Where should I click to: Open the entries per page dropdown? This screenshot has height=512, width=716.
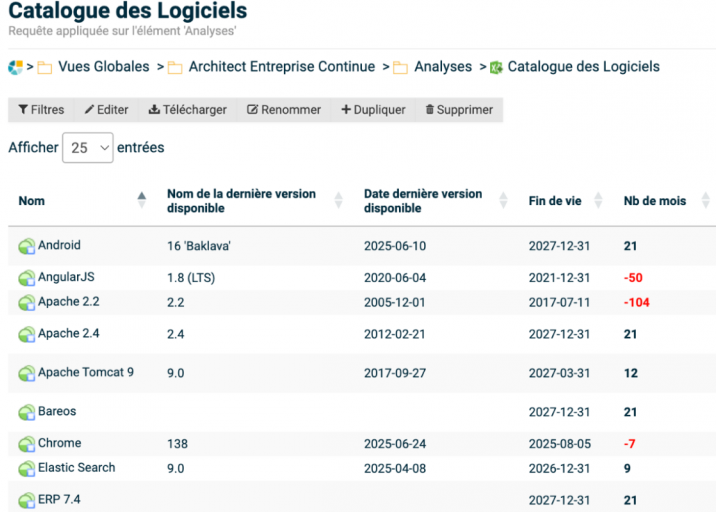[x=88, y=148]
